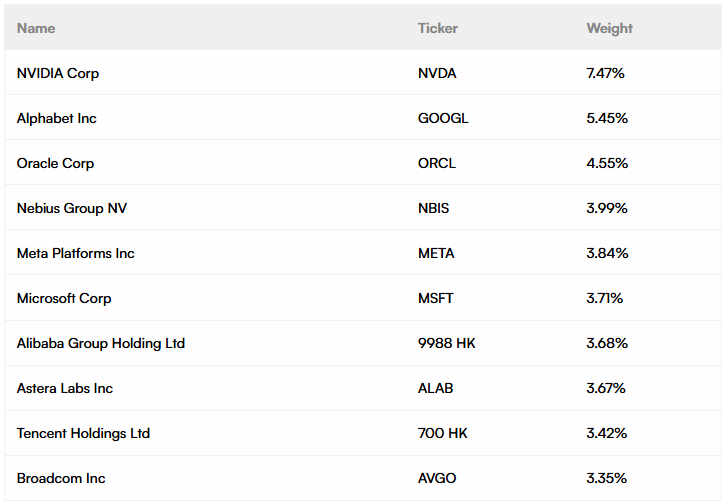Select the Broadcom Inc holding

click(x=61, y=478)
